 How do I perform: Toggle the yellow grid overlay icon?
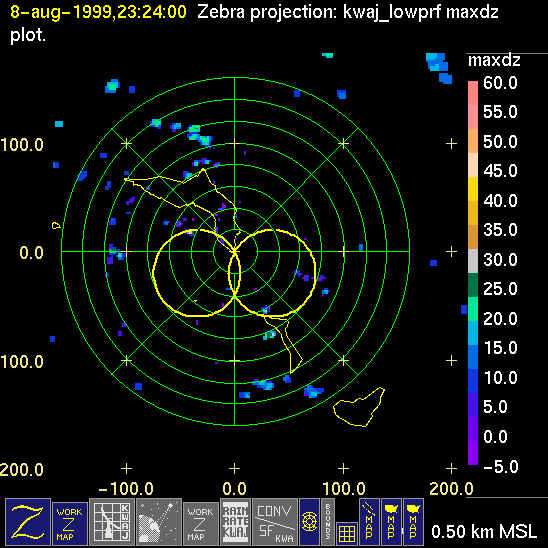click(347, 534)
